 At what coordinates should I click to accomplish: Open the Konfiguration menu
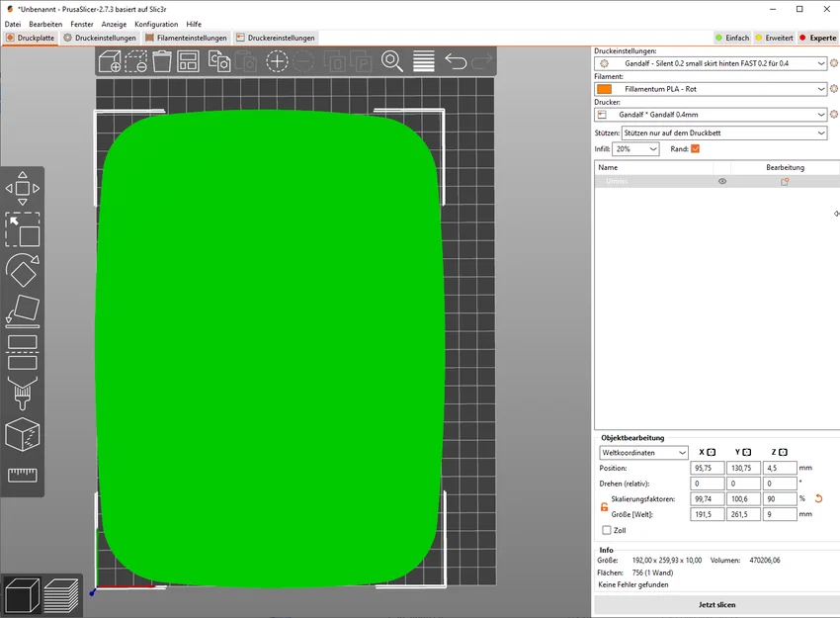click(x=156, y=24)
